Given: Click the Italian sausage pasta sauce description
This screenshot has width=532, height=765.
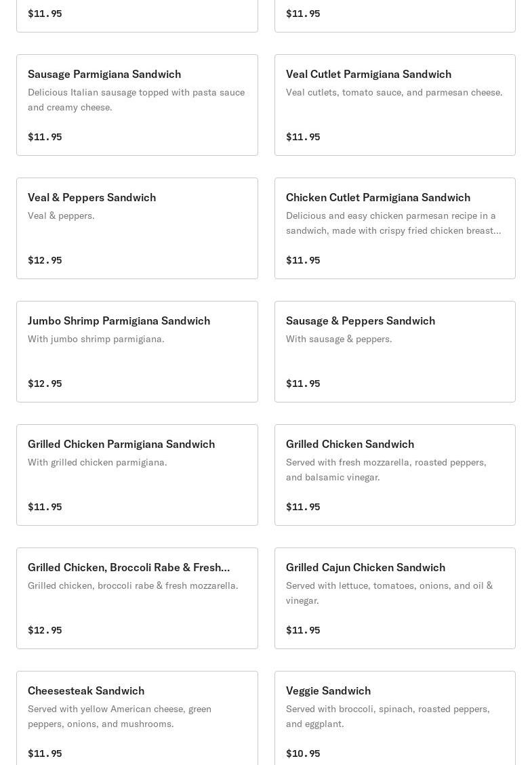Looking at the screenshot, I should tap(136, 100).
